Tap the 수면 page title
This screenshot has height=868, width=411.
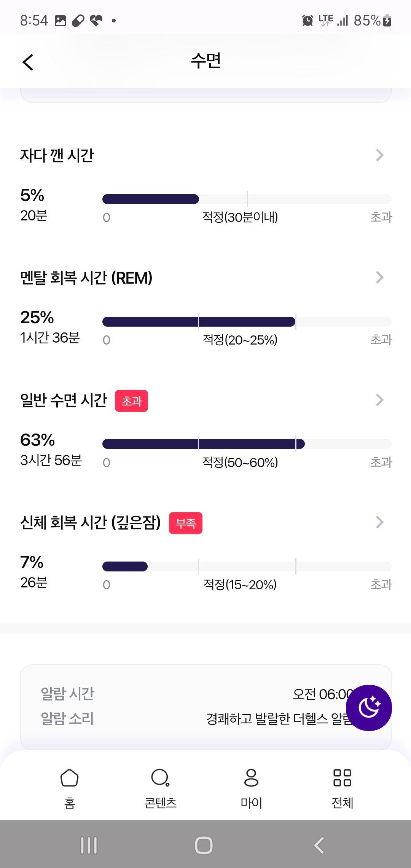(x=205, y=61)
